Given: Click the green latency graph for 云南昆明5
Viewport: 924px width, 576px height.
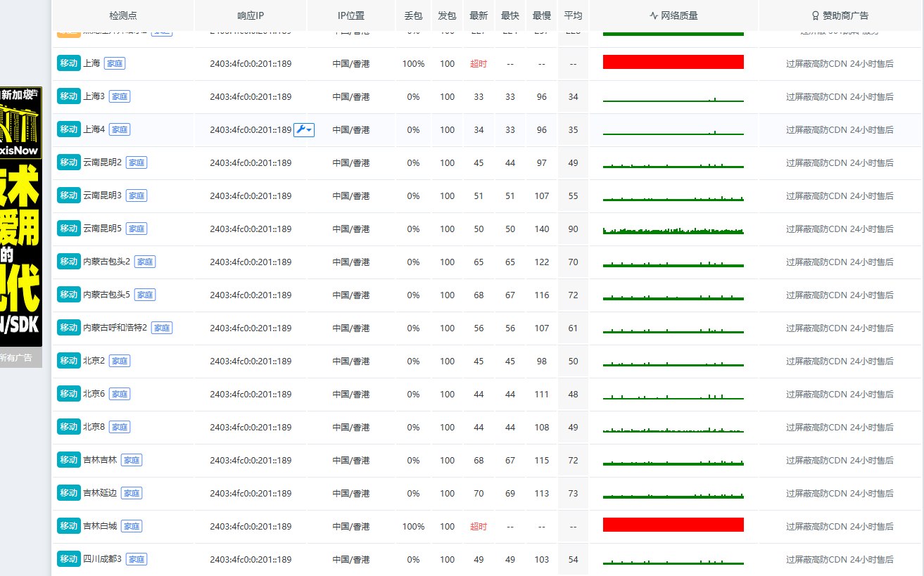Looking at the screenshot, I should [673, 230].
